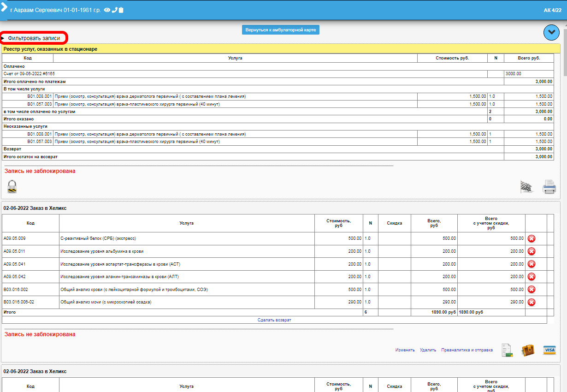This screenshot has width=567, height=392.
Task: Click the phone icon in the patient header
Action: (x=114, y=10)
